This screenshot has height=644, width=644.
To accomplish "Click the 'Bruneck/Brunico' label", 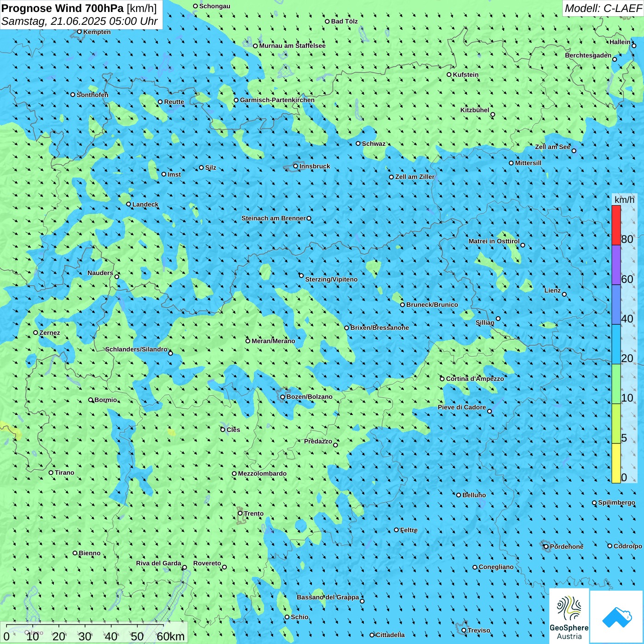I will pos(432,305).
